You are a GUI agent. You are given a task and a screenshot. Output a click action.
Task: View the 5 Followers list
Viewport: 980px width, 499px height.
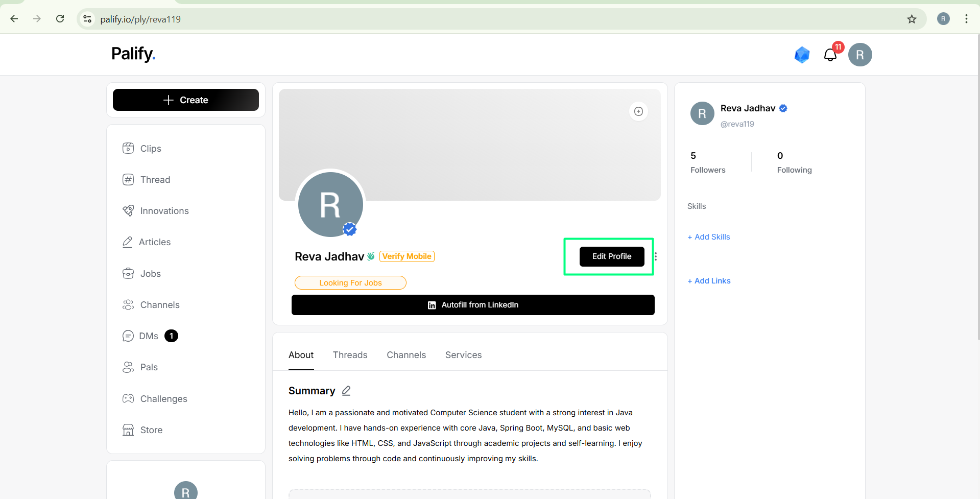[x=708, y=162]
